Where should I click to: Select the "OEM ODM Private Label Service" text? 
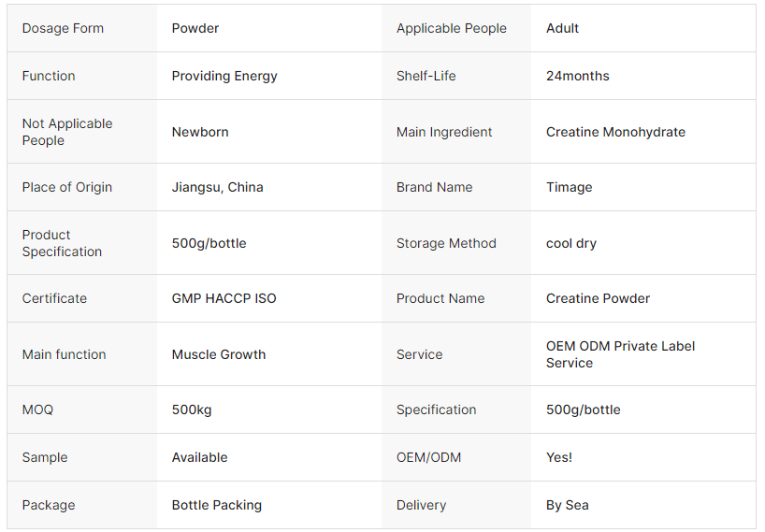pos(620,354)
